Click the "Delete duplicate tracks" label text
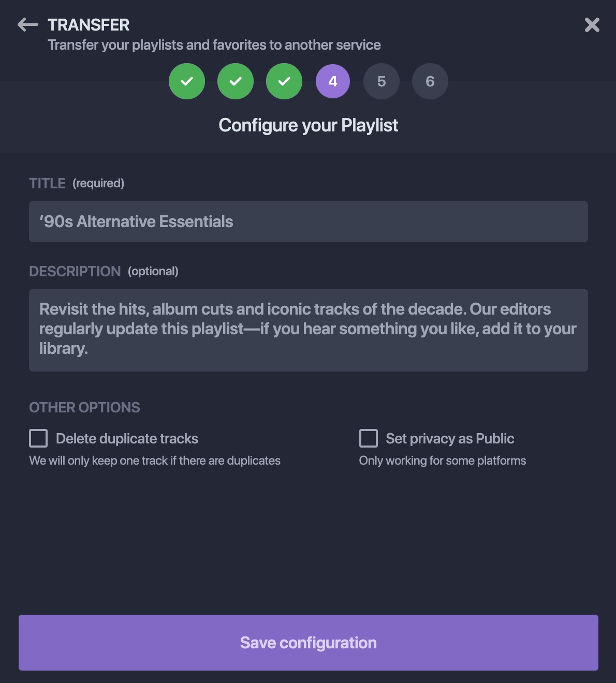This screenshot has width=616, height=683. pyautogui.click(x=127, y=439)
